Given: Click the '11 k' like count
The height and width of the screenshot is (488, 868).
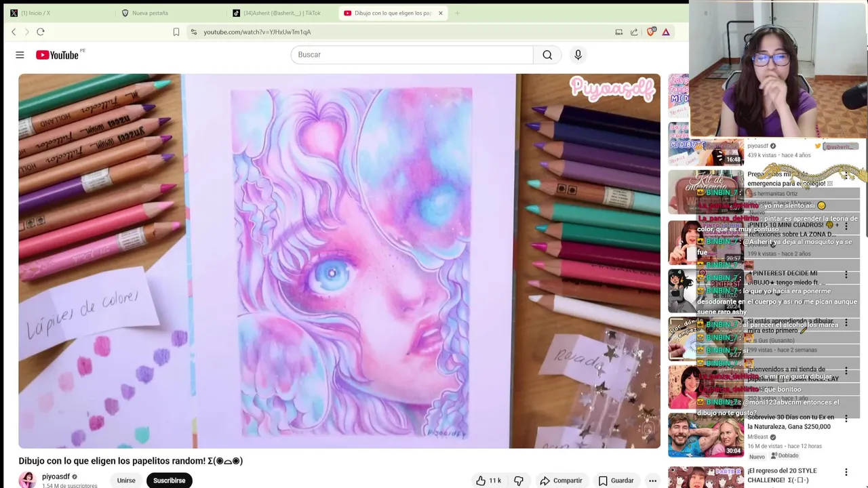Looking at the screenshot, I should pyautogui.click(x=495, y=481).
